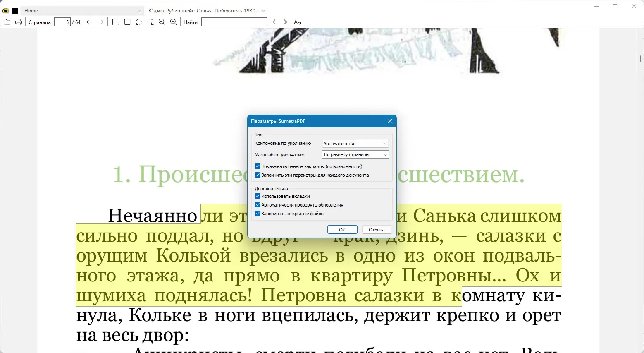Rotate the page counterclockwise

tap(138, 22)
